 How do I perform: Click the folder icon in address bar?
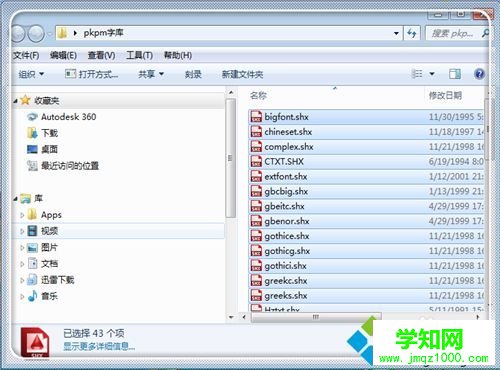[x=62, y=33]
